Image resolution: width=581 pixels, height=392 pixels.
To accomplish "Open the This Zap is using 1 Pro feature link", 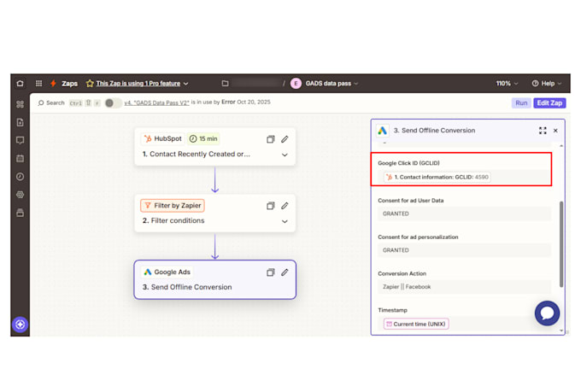I will coord(138,84).
